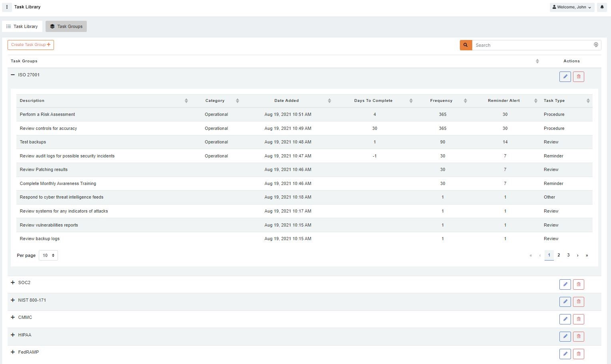Image resolution: width=611 pixels, height=364 pixels.
Task: Open the Welcome, John account menu
Action: (572, 7)
